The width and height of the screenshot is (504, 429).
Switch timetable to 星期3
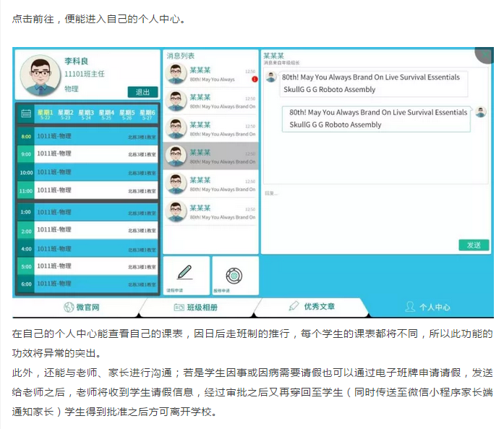pyautogui.click(x=86, y=114)
